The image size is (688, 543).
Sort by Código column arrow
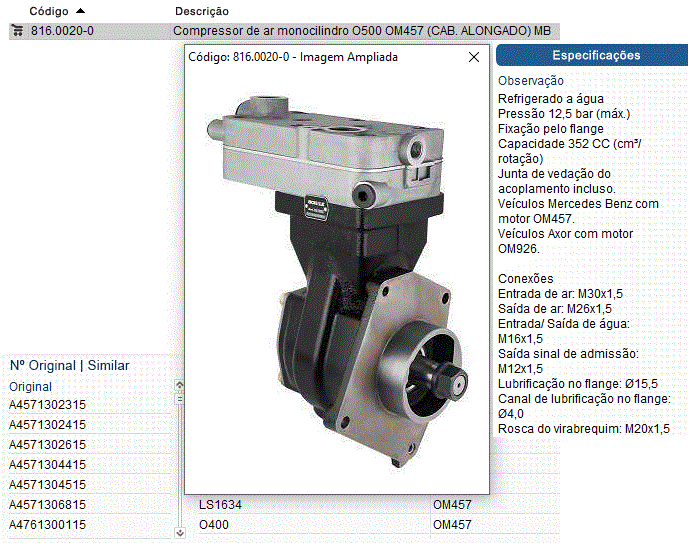[81, 11]
